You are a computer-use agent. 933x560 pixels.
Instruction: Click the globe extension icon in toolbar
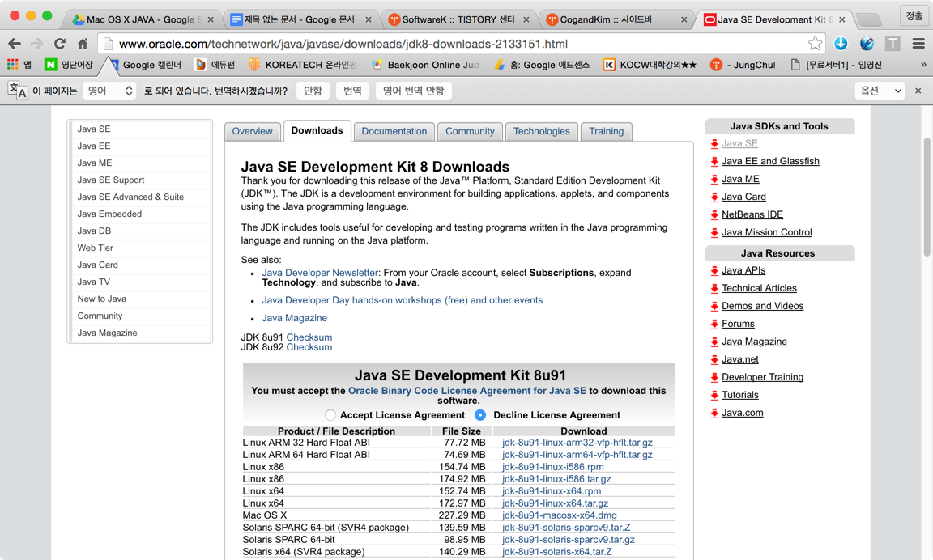tap(867, 44)
